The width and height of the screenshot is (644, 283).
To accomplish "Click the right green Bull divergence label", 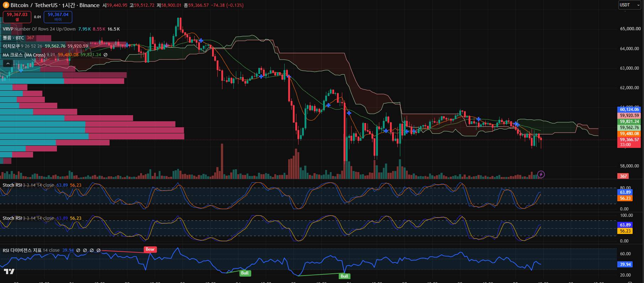I will (344, 276).
